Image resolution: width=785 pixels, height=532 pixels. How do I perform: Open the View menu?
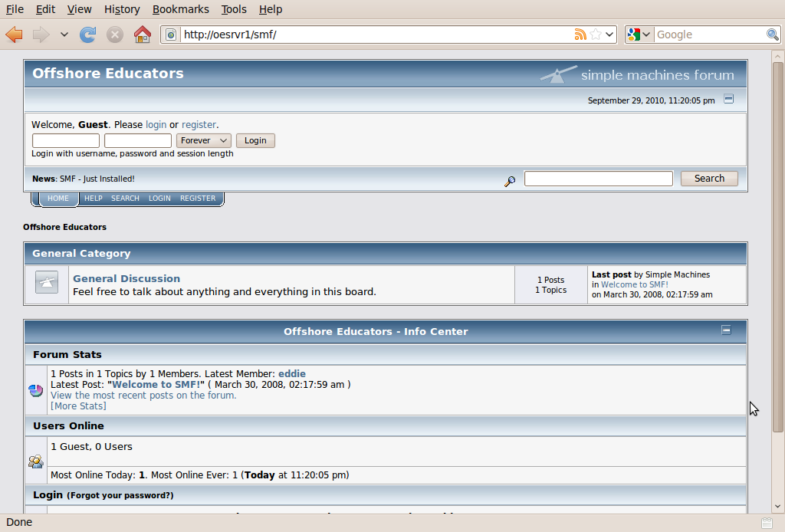pyautogui.click(x=79, y=9)
